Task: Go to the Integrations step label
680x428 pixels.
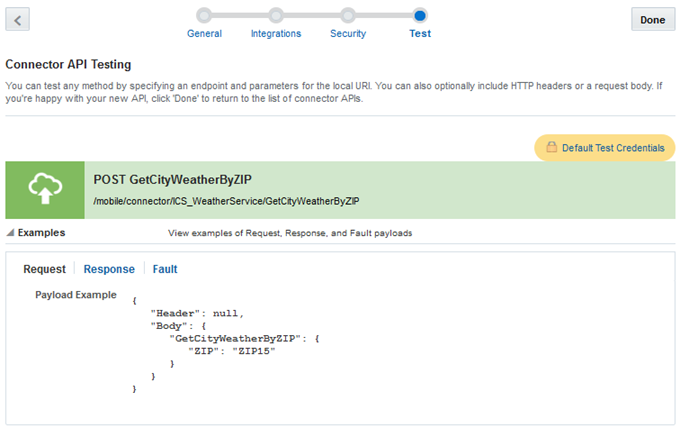Action: tap(276, 34)
